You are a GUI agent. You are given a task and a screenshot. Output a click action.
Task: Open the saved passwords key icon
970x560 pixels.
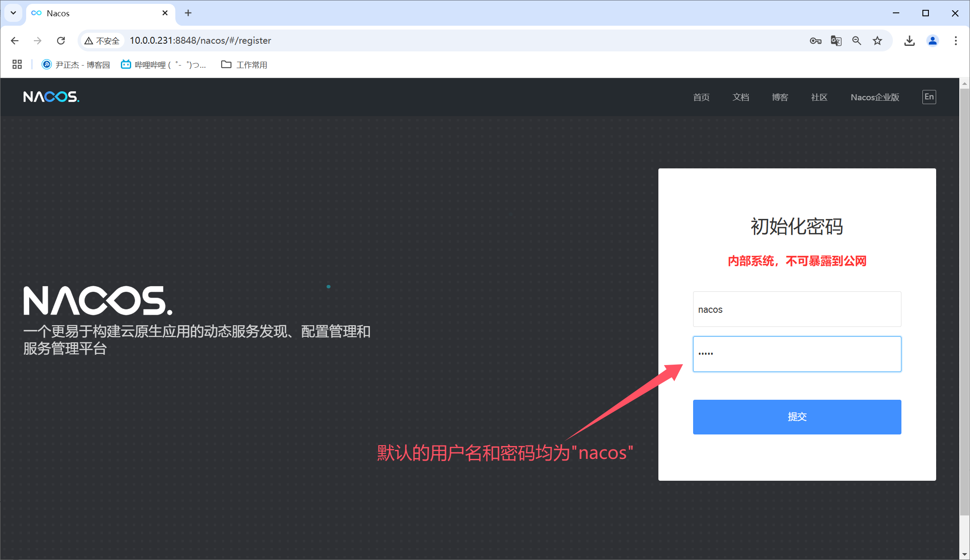click(x=815, y=41)
